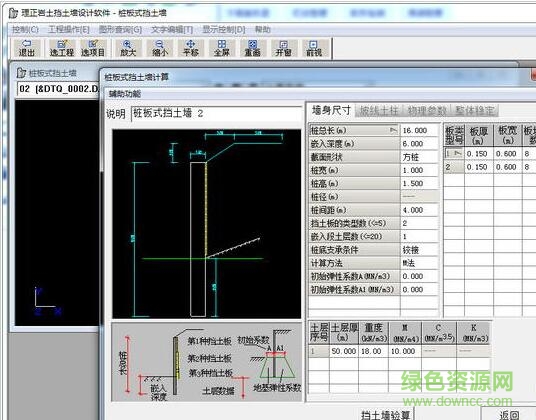Open the 图形查询 menu

tap(120, 30)
